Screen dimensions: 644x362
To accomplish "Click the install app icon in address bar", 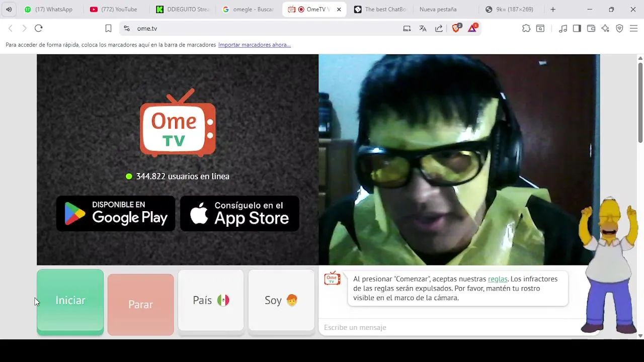I will pyautogui.click(x=407, y=29).
